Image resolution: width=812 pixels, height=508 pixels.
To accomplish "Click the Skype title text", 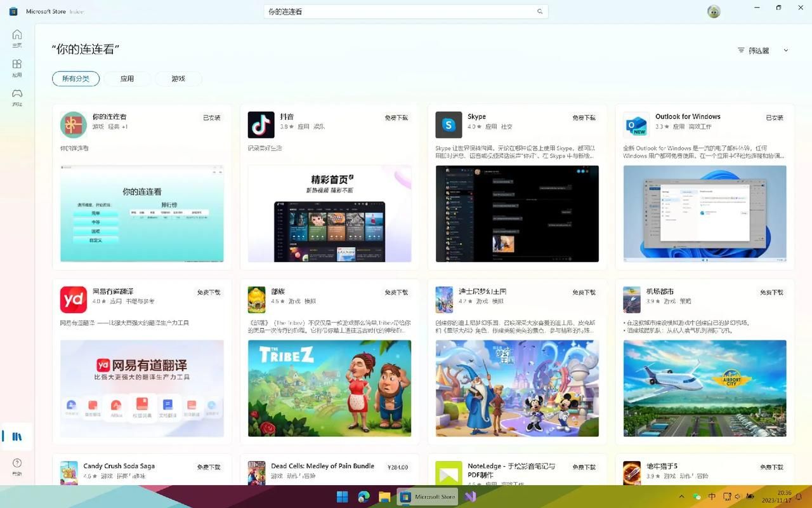I will pos(477,117).
